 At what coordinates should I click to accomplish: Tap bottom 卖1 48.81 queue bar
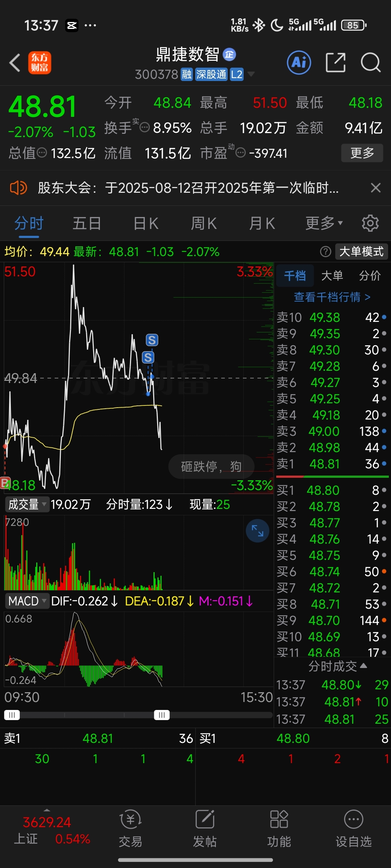coord(98,739)
